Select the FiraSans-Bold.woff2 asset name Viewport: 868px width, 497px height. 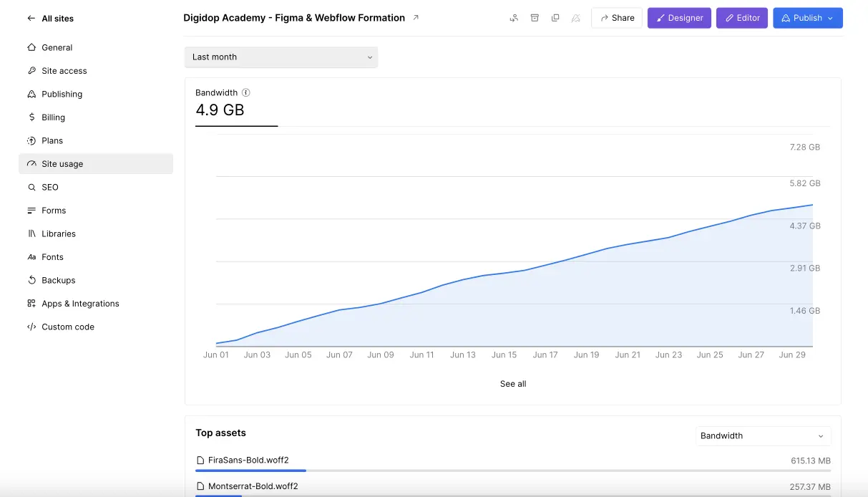[248, 460]
